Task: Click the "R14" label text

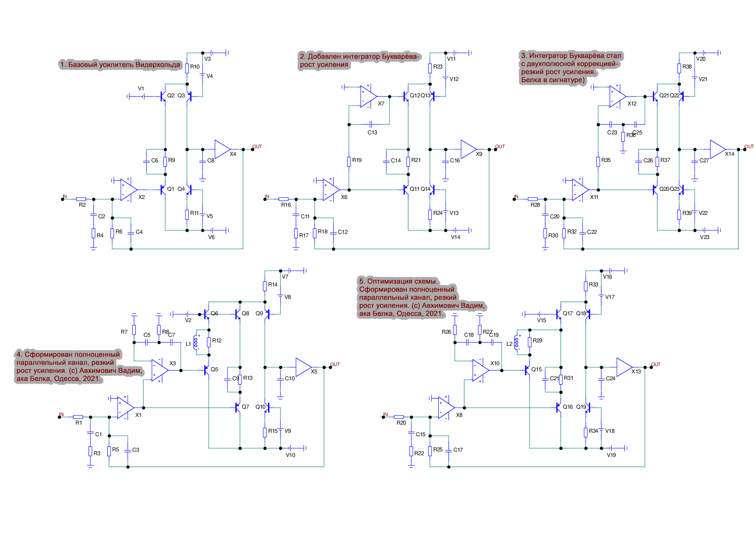Action: 273,285
